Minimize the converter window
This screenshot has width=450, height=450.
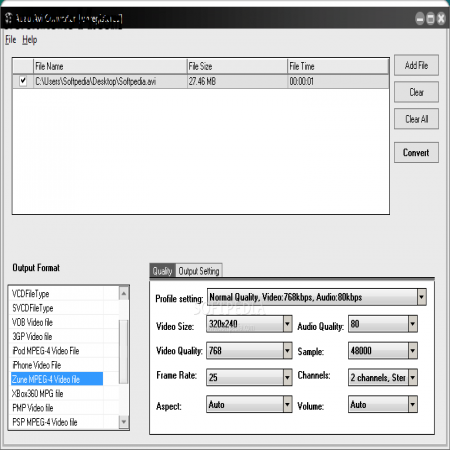[420, 19]
